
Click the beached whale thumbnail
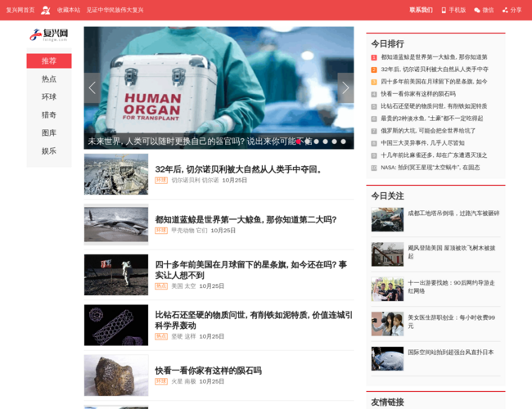[116, 224]
